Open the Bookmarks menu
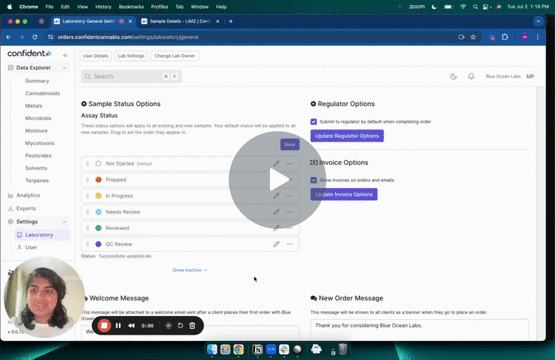 click(x=131, y=7)
